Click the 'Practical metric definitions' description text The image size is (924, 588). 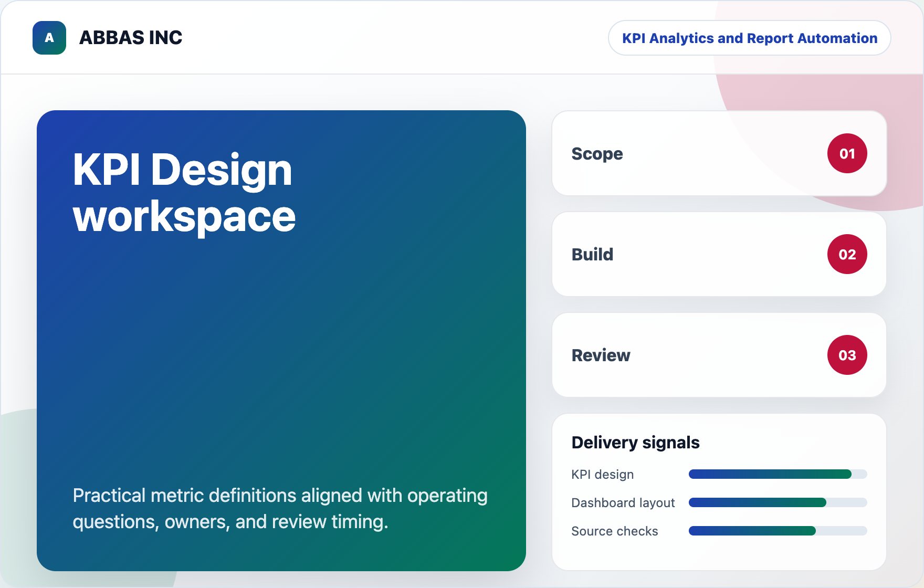coord(280,508)
